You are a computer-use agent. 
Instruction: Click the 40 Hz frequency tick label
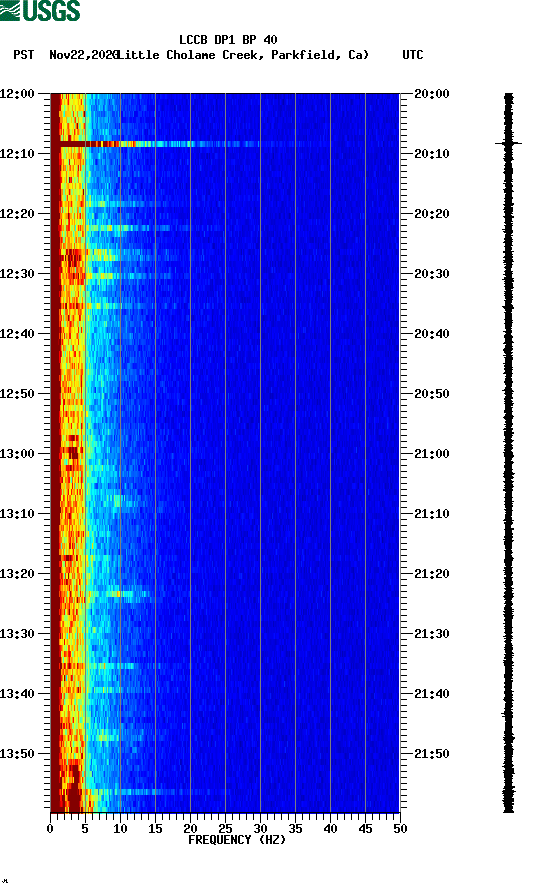(x=330, y=829)
